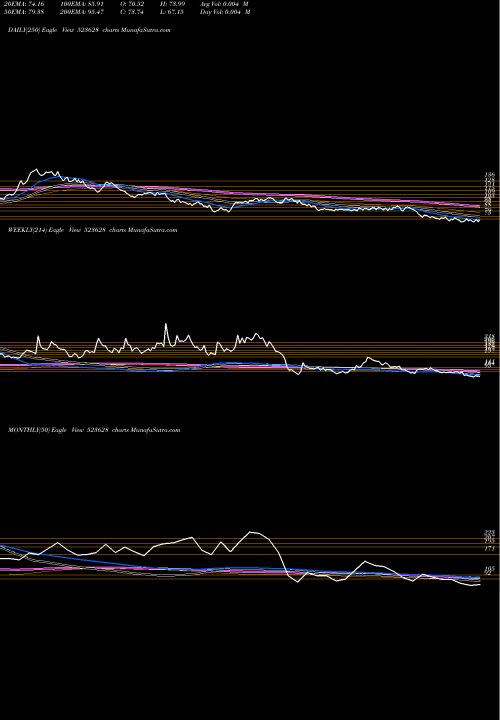Click the early peak of the daily price line
This screenshot has height=720, width=500.
coord(36,170)
